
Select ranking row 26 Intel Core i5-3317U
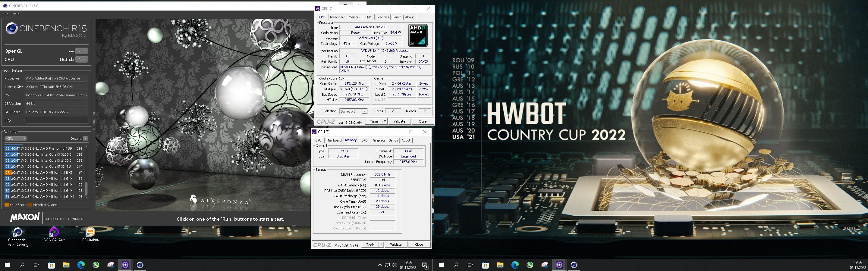(44, 167)
